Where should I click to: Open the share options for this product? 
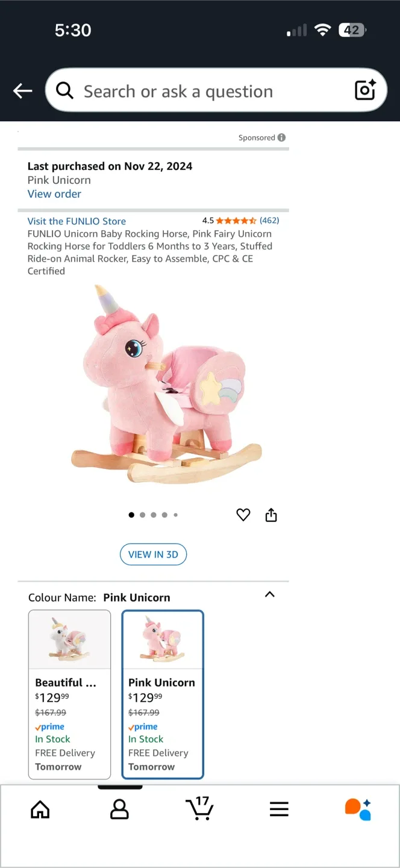270,514
